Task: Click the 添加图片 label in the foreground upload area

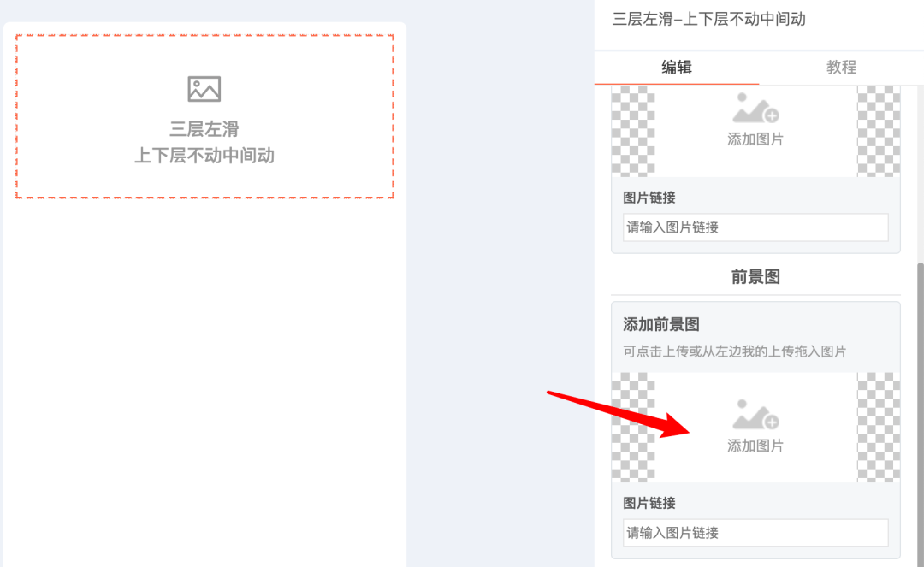Action: [x=755, y=446]
